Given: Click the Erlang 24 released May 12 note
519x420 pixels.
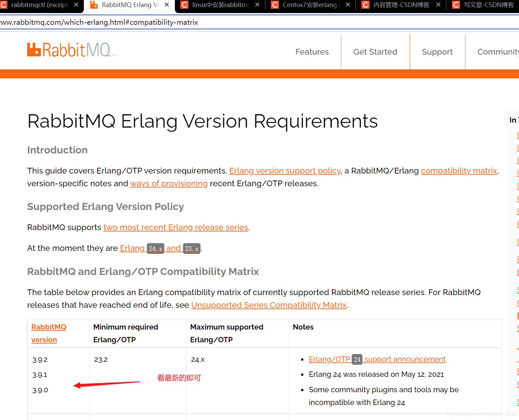Looking at the screenshot, I should pyautogui.click(x=376, y=374).
